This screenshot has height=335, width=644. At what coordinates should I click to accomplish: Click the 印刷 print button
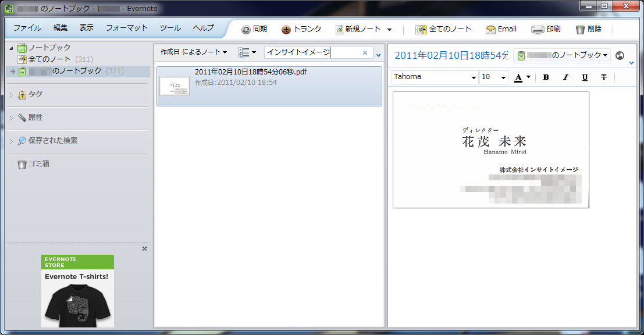tap(546, 29)
